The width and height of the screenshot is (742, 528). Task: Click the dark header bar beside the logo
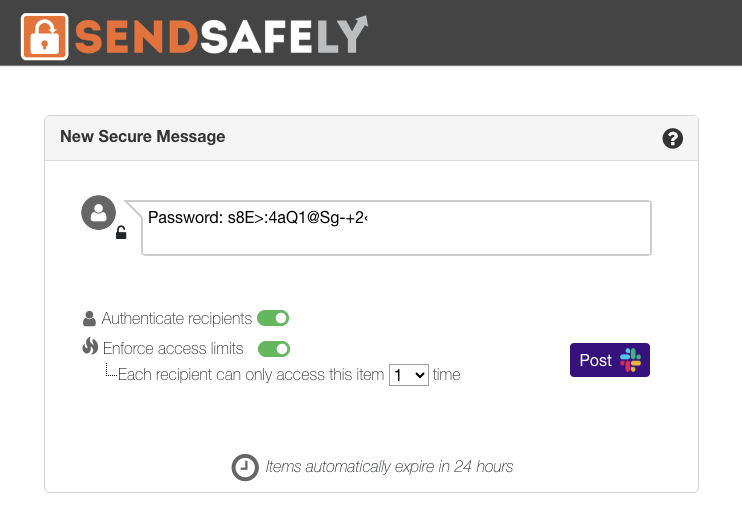point(550,33)
